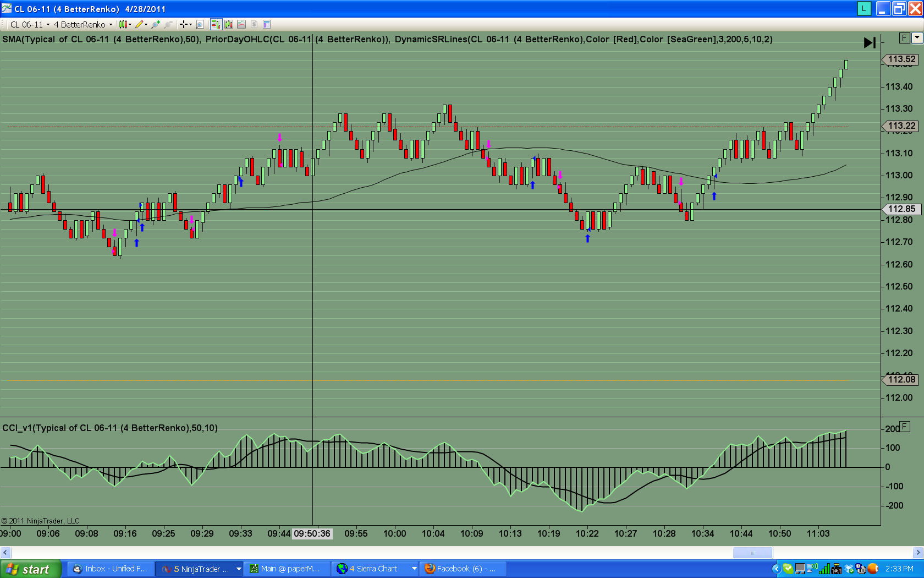This screenshot has height=578, width=924.
Task: Jump to latest bar arrow button
Action: (870, 42)
